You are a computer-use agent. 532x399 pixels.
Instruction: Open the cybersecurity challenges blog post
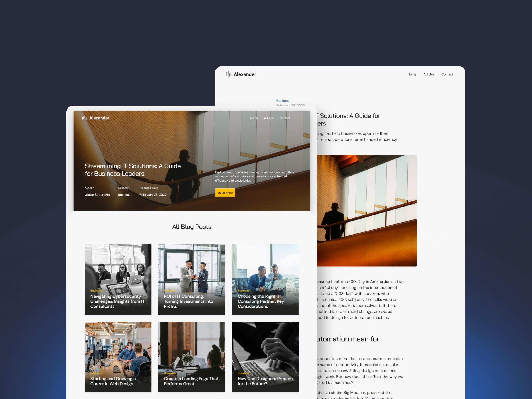118,279
